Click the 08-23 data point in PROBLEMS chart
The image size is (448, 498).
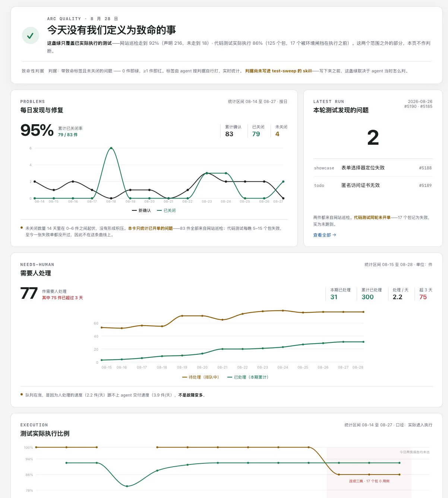pos(207,173)
